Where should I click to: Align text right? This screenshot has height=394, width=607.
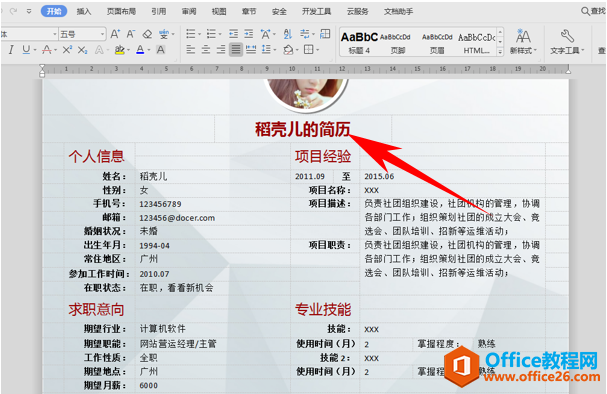point(221,50)
